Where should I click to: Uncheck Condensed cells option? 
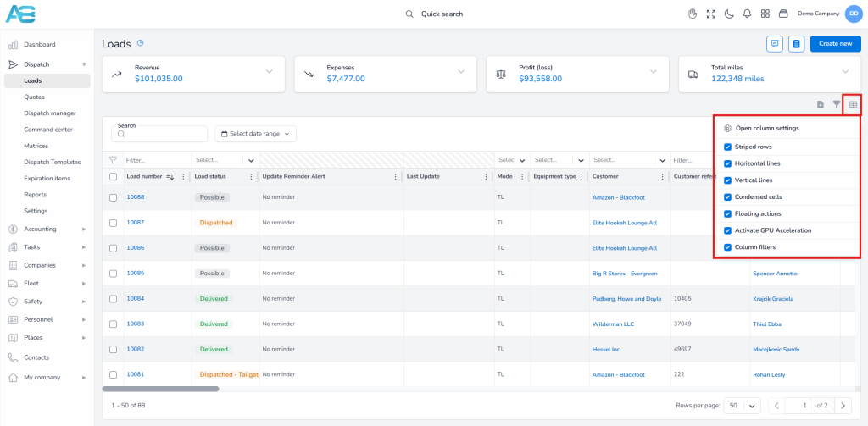point(727,197)
